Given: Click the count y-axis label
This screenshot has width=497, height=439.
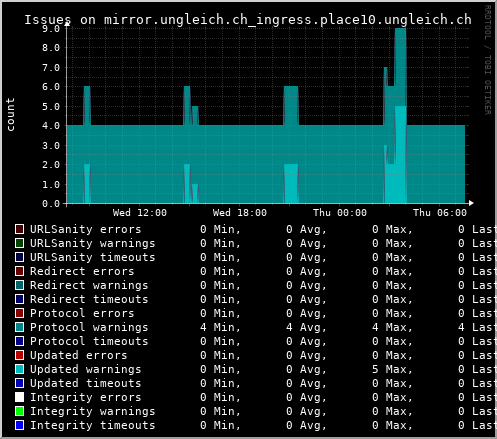Looking at the screenshot, I should pos(10,114).
